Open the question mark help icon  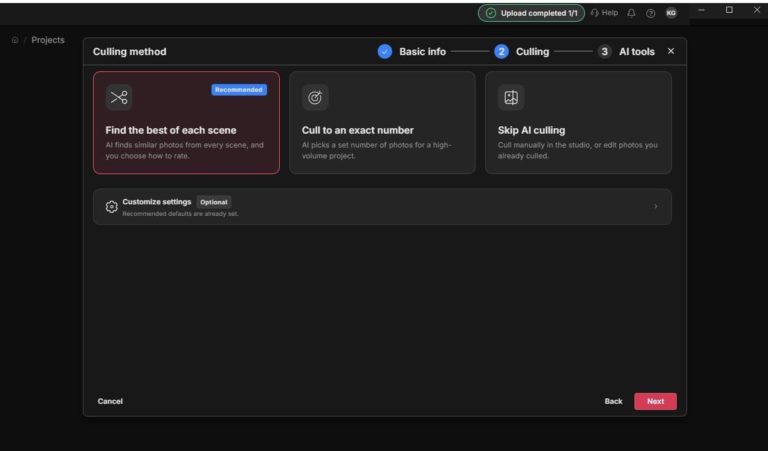(x=650, y=13)
